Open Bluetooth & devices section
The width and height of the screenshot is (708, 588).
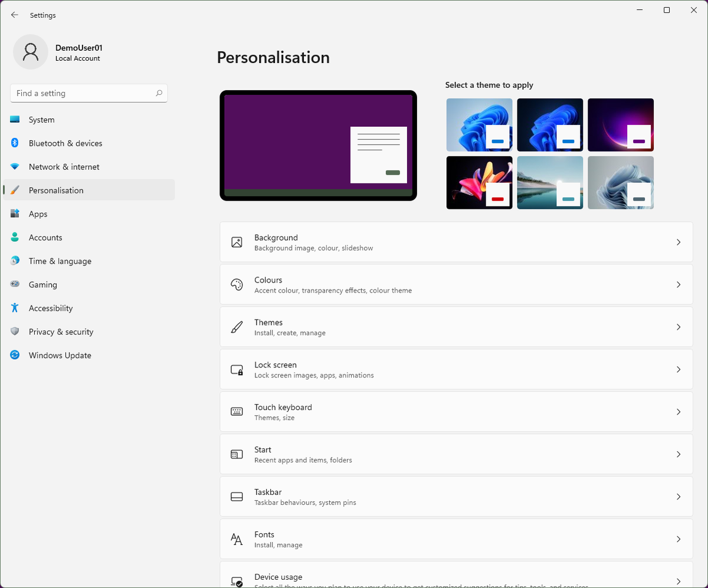coord(89,143)
